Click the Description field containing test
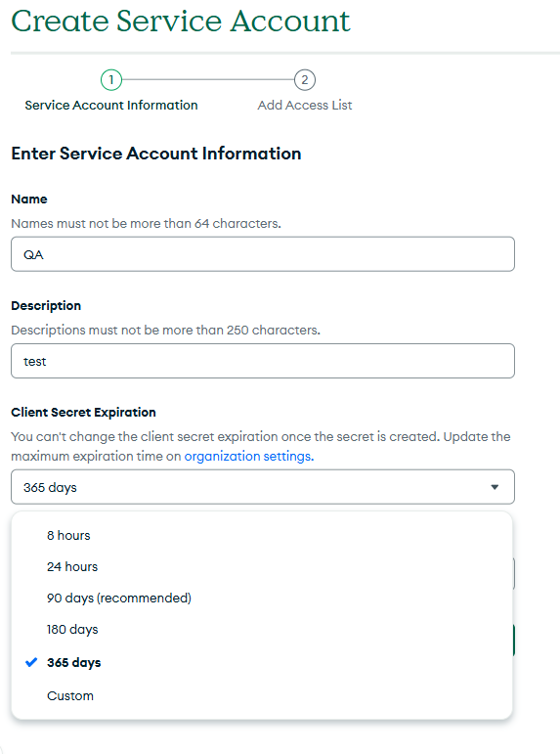This screenshot has height=754, width=560. (263, 361)
